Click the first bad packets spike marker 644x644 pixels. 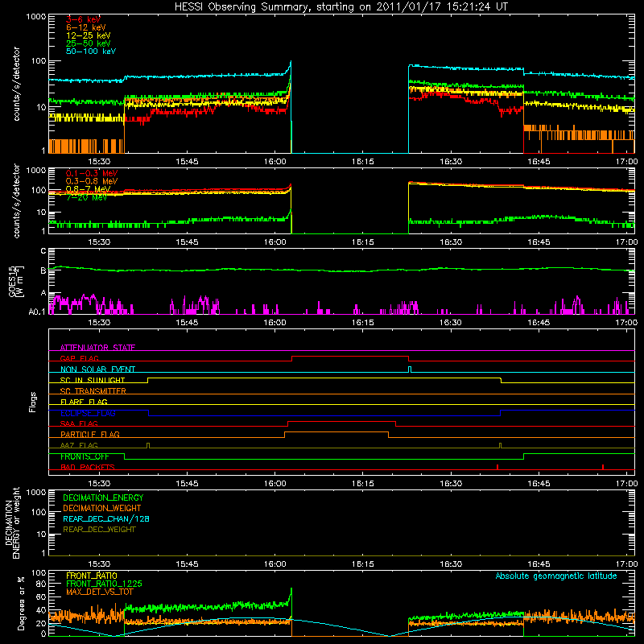497,467
